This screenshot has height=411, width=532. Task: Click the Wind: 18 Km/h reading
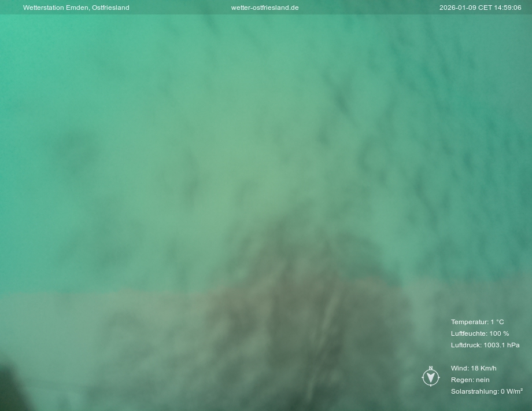pos(474,368)
